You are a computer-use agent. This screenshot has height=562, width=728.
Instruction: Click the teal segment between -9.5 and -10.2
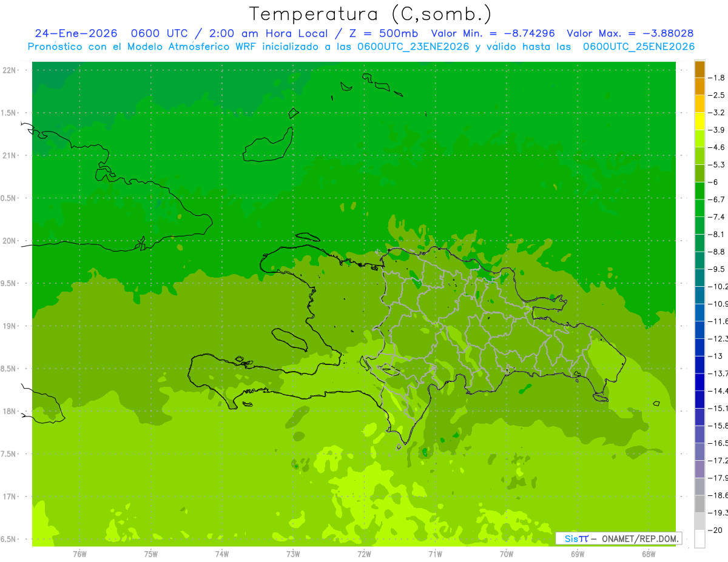tap(699, 278)
